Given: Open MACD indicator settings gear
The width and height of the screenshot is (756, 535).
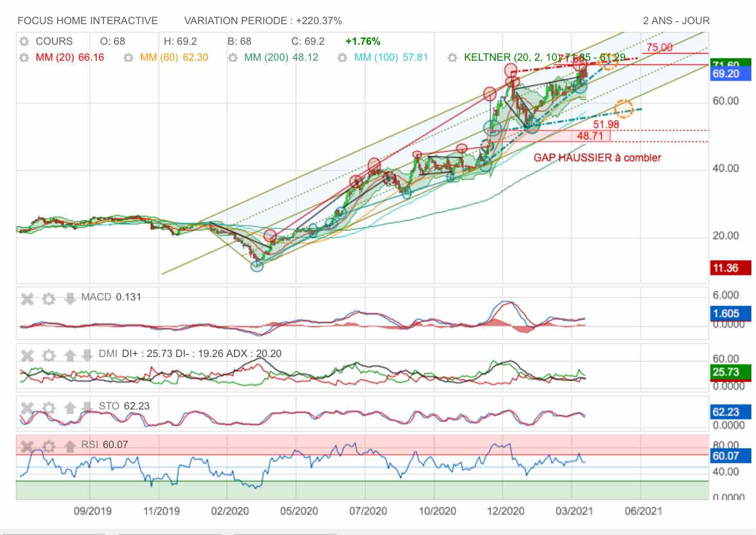Looking at the screenshot, I should (x=49, y=298).
